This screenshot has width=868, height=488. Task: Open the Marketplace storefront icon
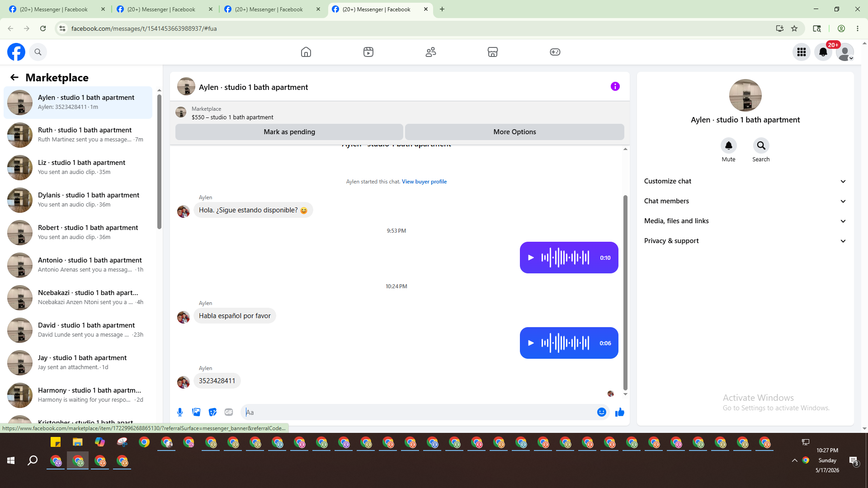click(x=493, y=52)
